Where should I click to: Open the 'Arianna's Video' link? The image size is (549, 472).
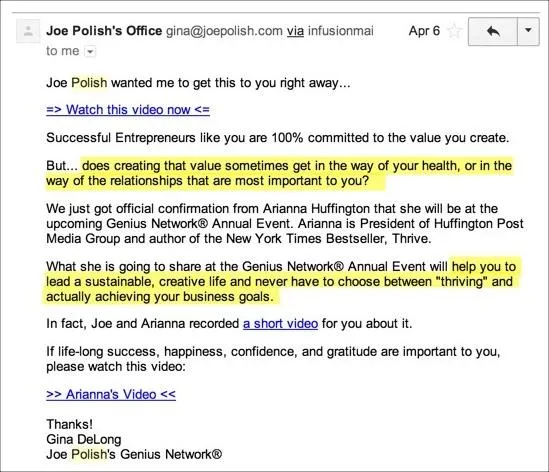(111, 394)
